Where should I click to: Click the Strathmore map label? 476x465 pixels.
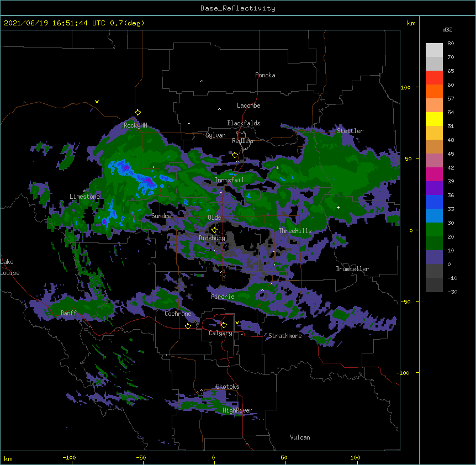285,336
